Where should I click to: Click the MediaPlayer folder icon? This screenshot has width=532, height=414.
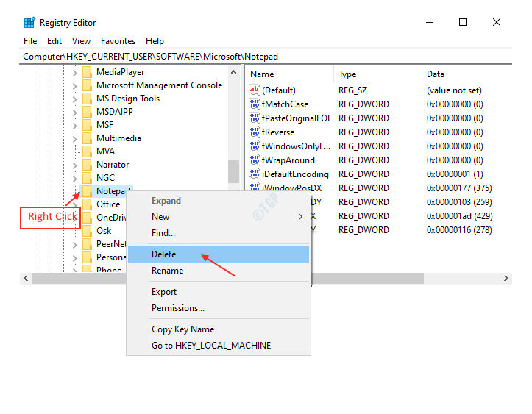click(88, 72)
